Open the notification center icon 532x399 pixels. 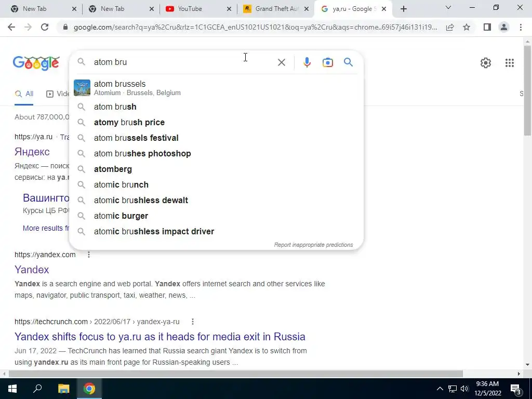click(x=516, y=389)
